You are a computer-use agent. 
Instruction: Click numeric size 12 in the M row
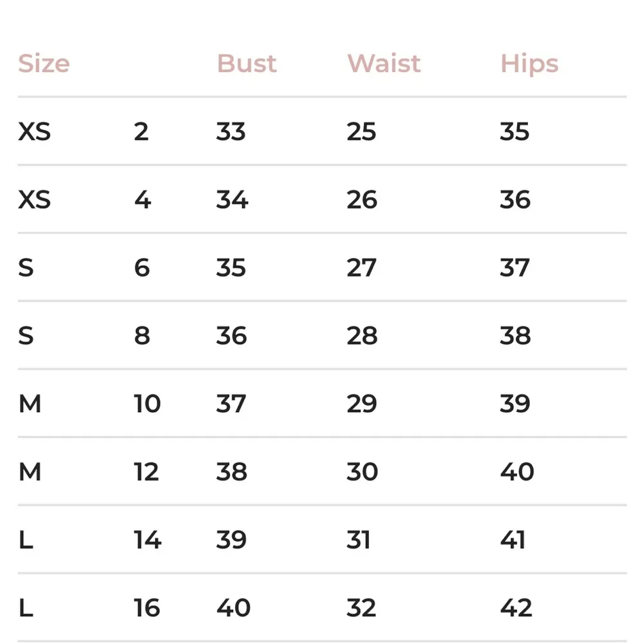(146, 472)
